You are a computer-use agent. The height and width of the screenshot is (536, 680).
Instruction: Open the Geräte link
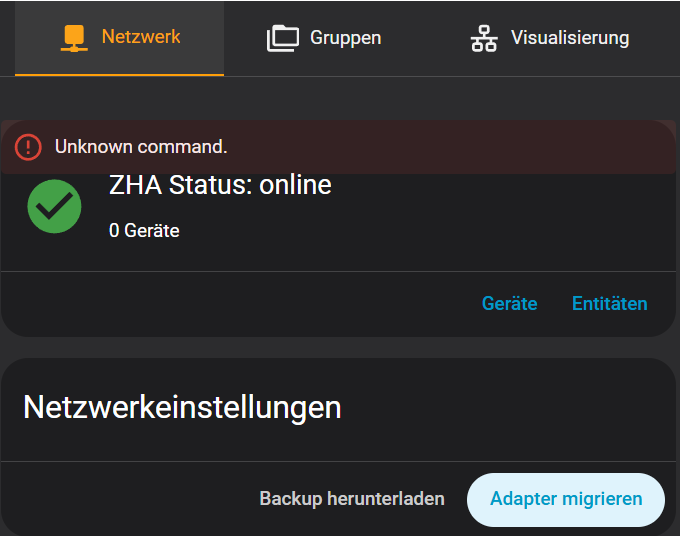[x=509, y=303]
